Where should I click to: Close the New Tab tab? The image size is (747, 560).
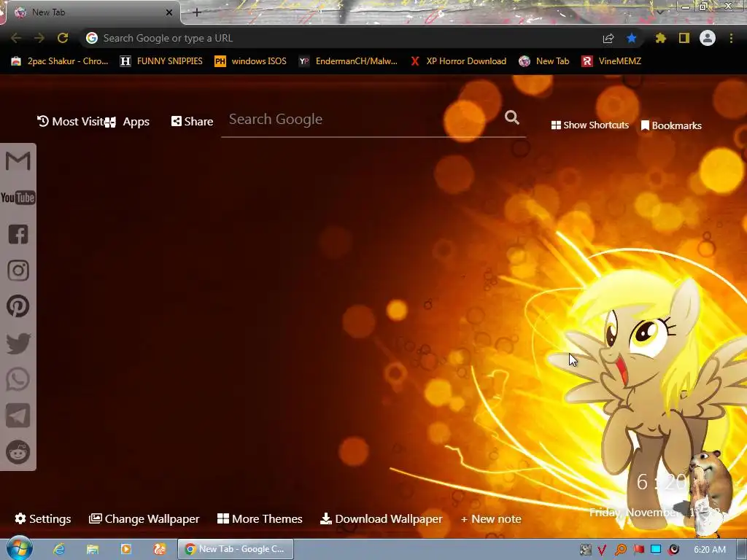(x=169, y=12)
